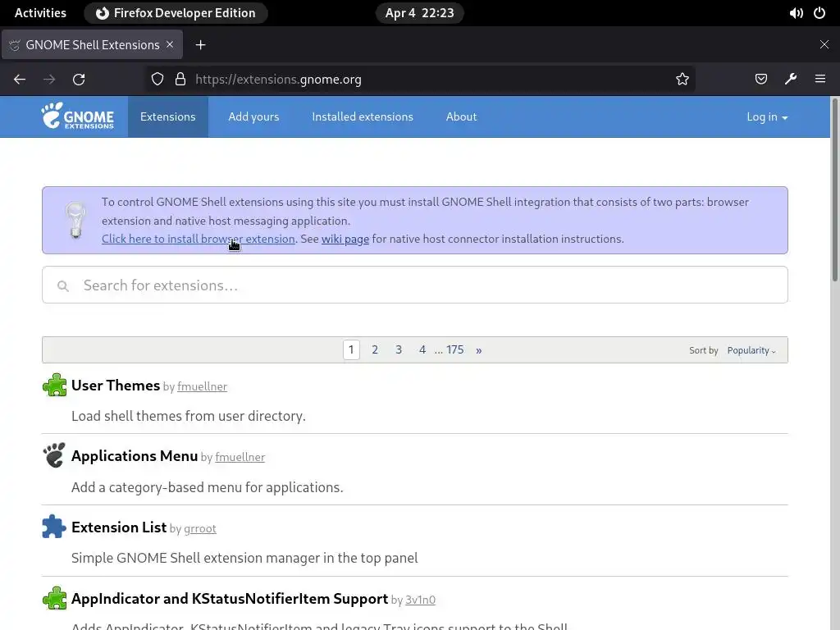Click the Firefox Developer Edition app menu
Screen dimensions: 840x630
(176, 13)
